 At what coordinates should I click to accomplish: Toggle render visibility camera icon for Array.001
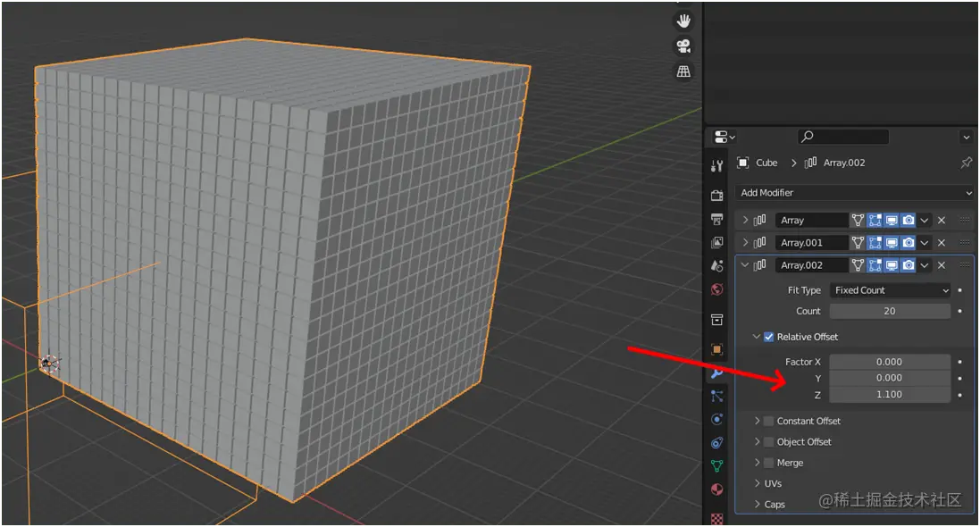[909, 242]
